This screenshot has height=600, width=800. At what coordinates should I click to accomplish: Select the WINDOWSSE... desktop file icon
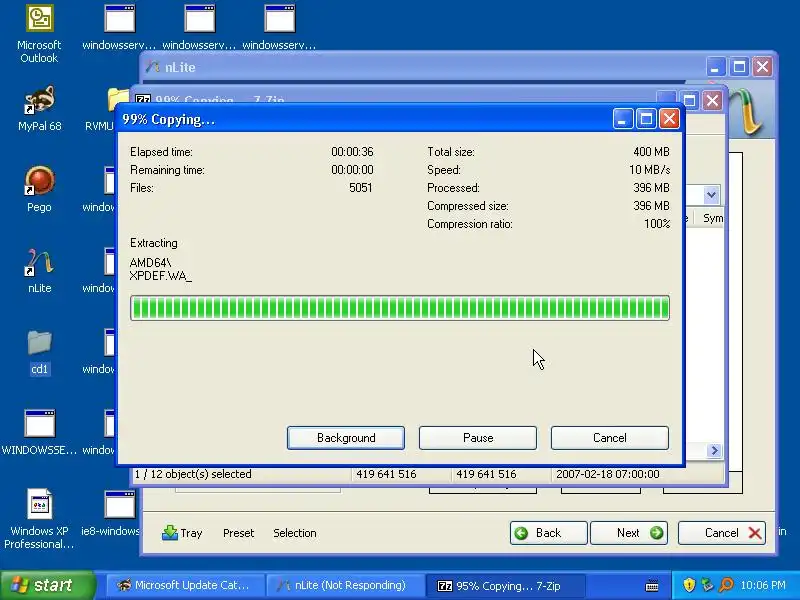coord(39,433)
